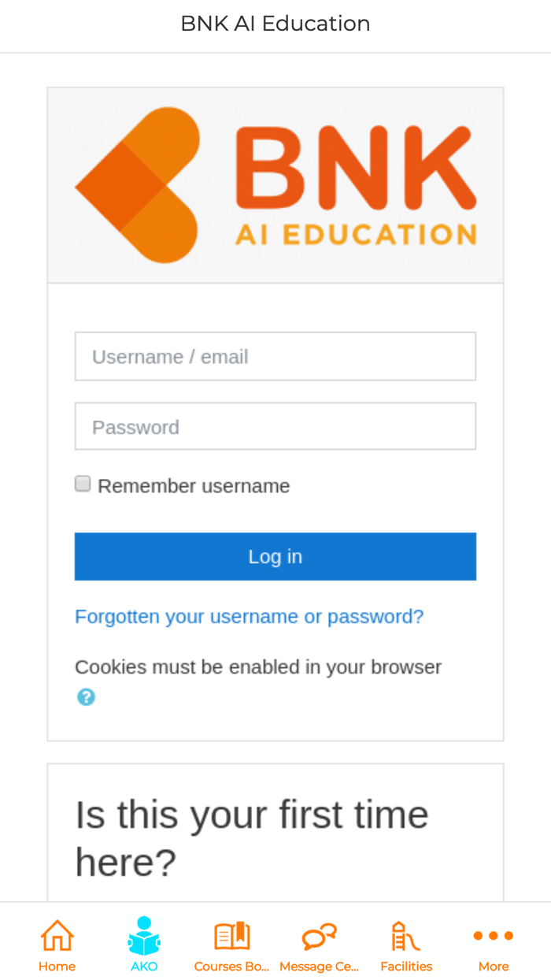Tap the More tab label
The width and height of the screenshot is (551, 980).
(x=494, y=966)
